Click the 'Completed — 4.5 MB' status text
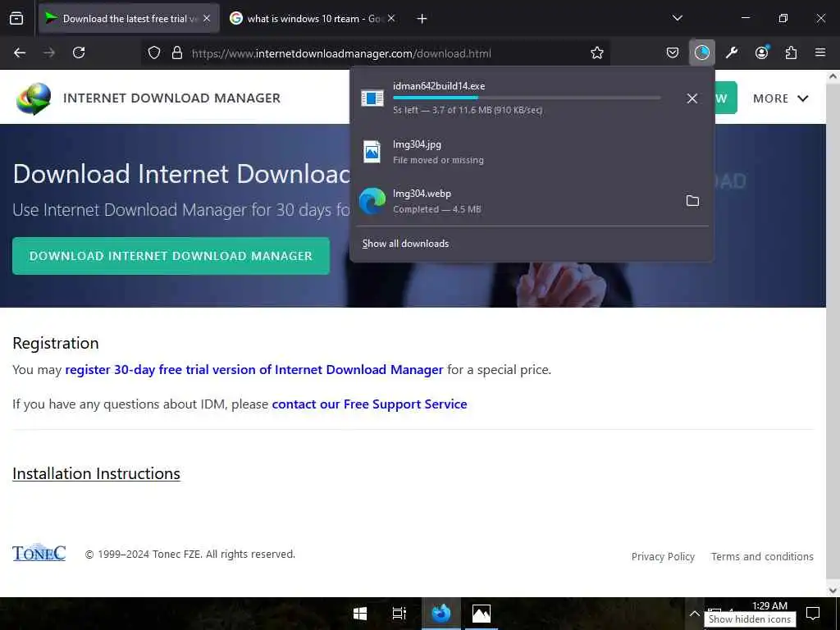 click(436, 209)
